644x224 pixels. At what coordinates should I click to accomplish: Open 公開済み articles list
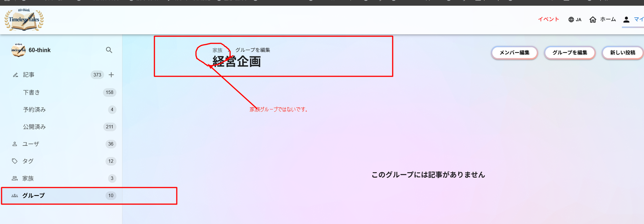pyautogui.click(x=34, y=127)
